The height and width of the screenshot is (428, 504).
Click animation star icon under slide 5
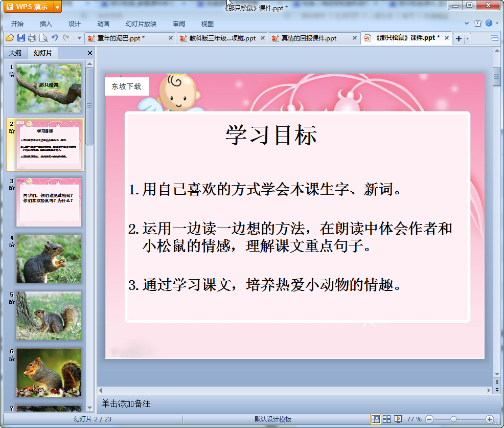tap(12, 302)
